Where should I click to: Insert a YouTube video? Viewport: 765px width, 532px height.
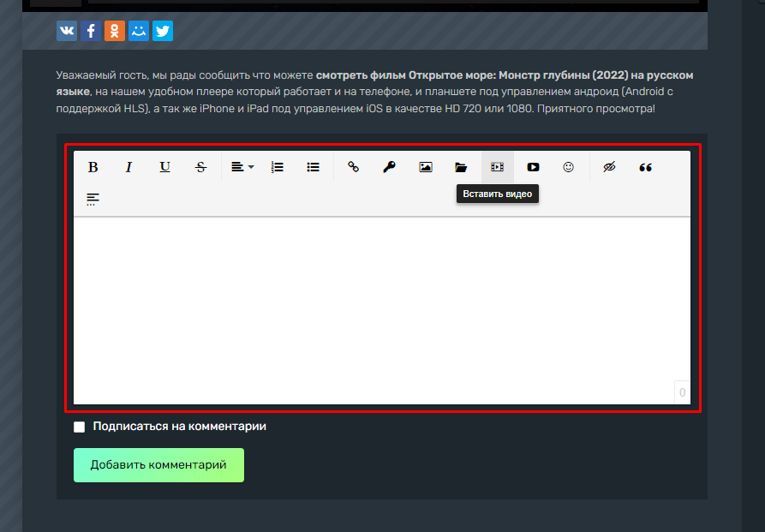tap(533, 167)
